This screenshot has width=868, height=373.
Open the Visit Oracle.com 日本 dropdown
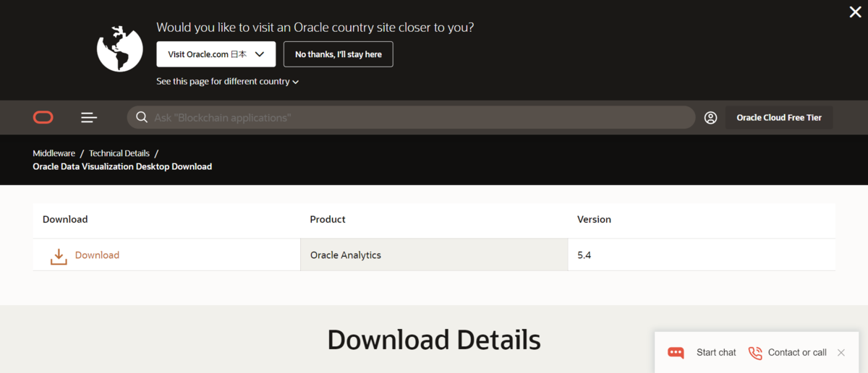[x=216, y=54]
